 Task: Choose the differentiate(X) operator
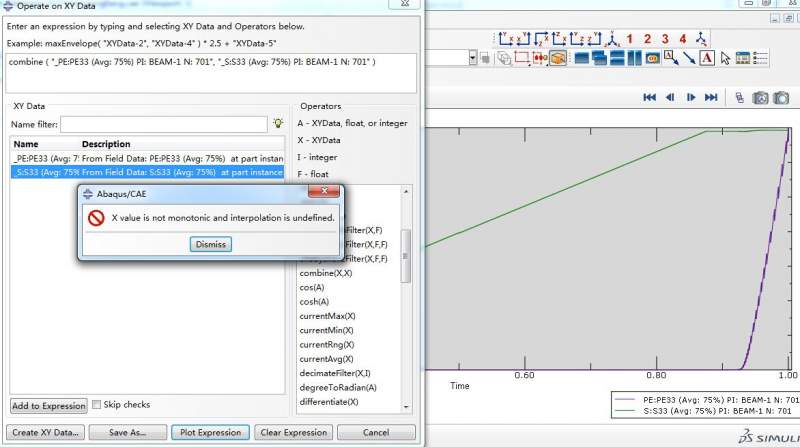[x=329, y=402]
